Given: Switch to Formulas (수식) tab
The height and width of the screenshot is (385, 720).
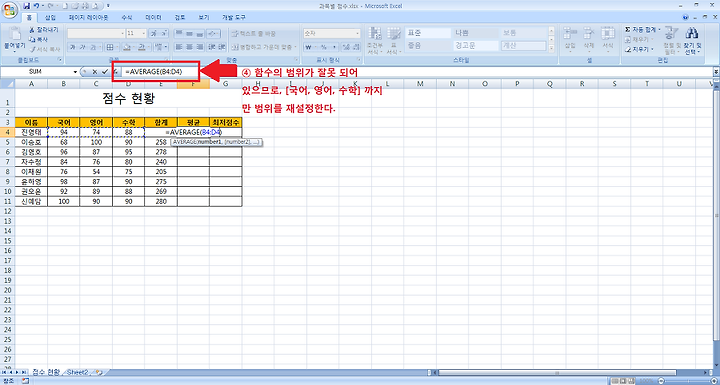Looking at the screenshot, I should [126, 17].
